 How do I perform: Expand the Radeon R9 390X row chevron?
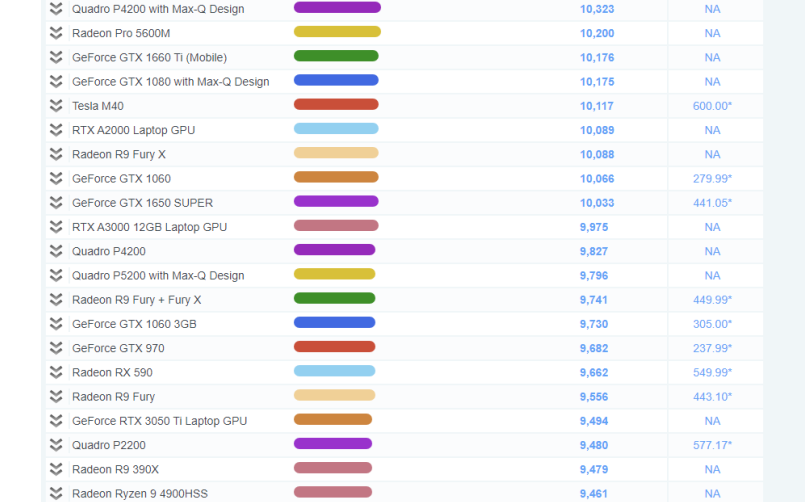56,469
